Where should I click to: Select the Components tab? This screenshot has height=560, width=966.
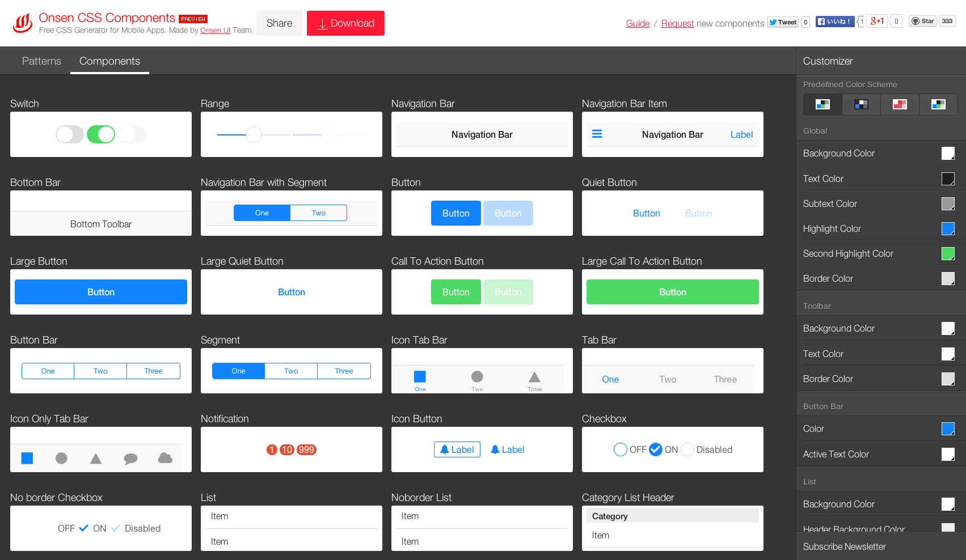click(109, 61)
